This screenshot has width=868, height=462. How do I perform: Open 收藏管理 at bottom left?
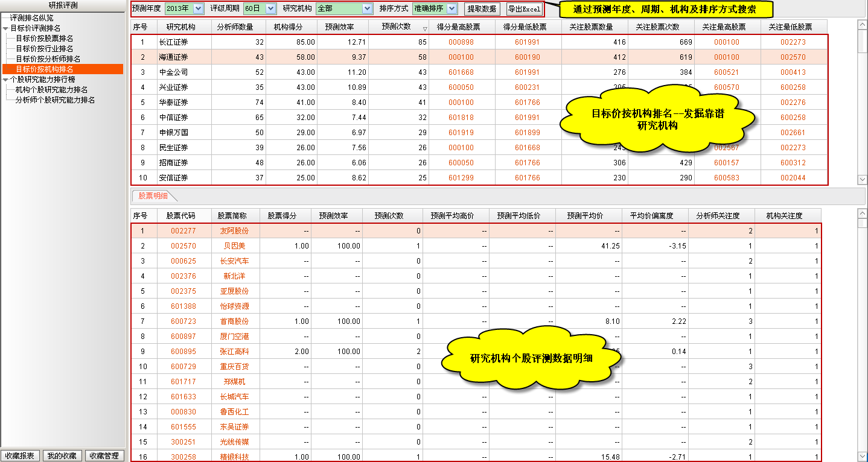(104, 456)
